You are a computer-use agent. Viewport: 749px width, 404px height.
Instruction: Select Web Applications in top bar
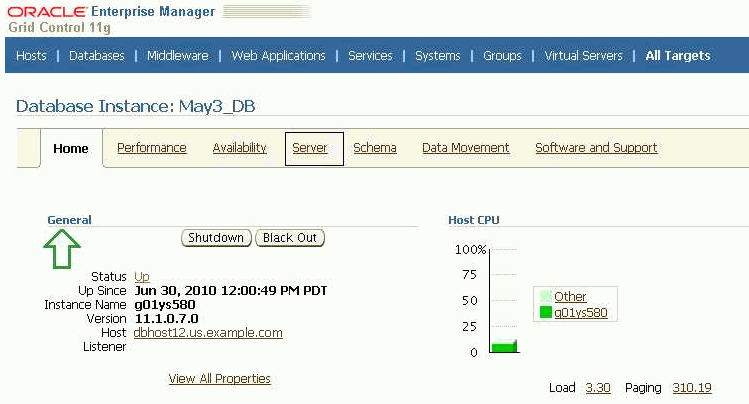(x=278, y=56)
